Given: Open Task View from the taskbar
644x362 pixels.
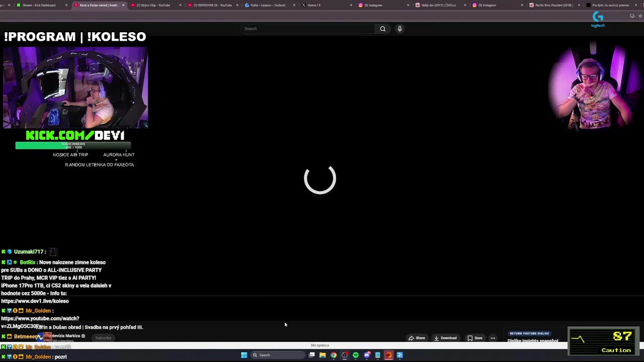Looking at the screenshot, I should tap(312, 355).
